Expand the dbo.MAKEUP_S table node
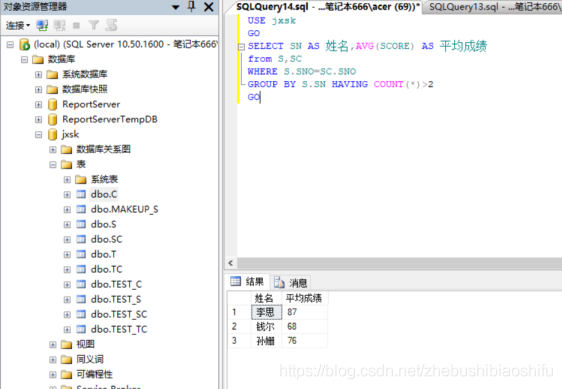This screenshot has height=389, width=562. pos(67,209)
